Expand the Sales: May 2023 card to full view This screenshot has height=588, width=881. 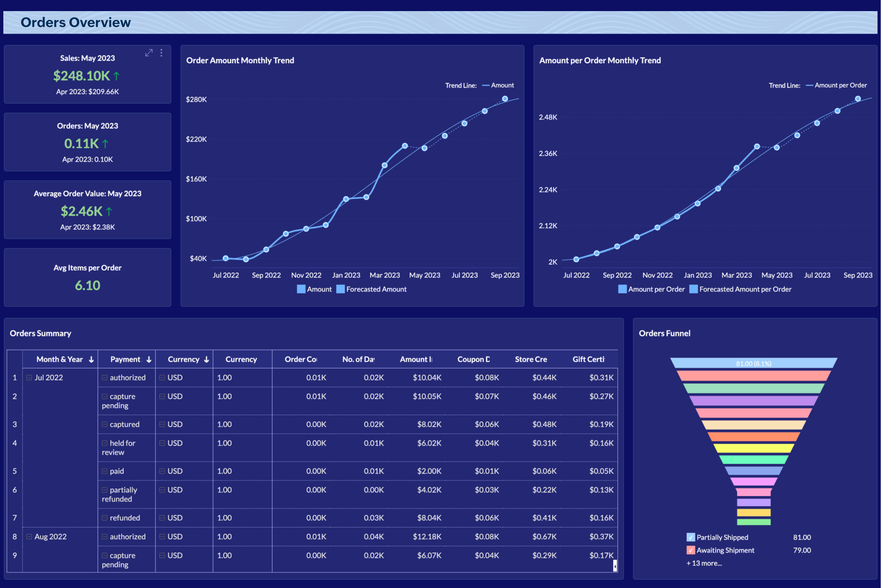[149, 53]
